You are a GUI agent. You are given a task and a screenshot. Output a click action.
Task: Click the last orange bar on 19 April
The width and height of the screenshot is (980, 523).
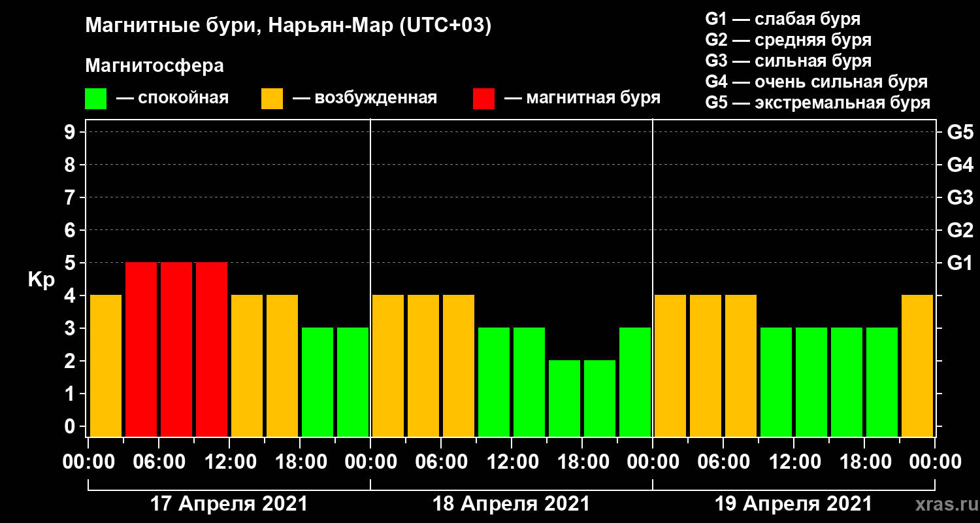point(917,366)
